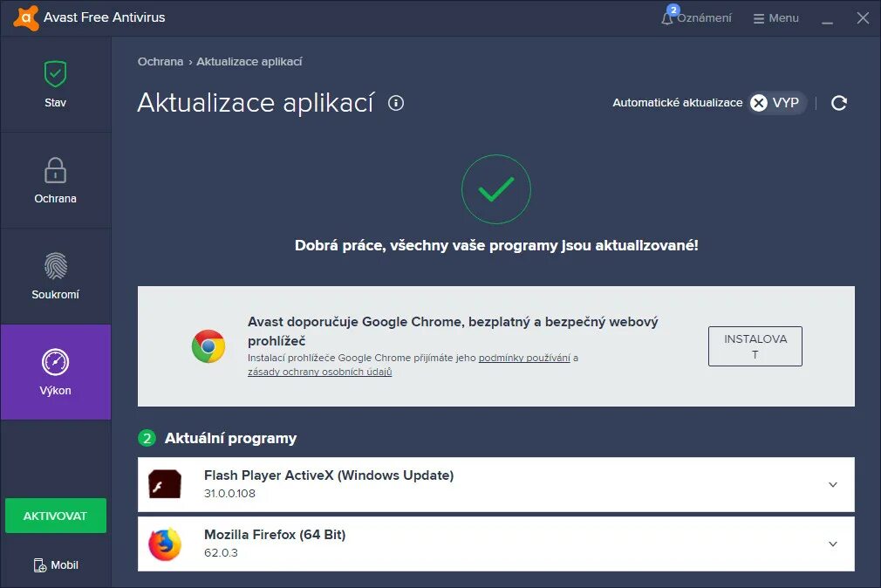Image resolution: width=881 pixels, height=588 pixels.
Task: Click the Flash Player icon
Action: click(165, 484)
